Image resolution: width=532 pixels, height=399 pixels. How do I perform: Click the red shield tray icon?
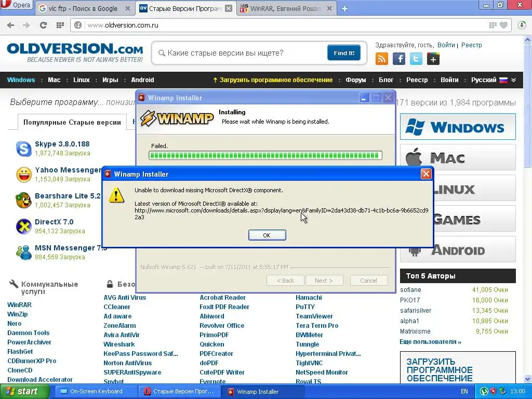(494, 391)
